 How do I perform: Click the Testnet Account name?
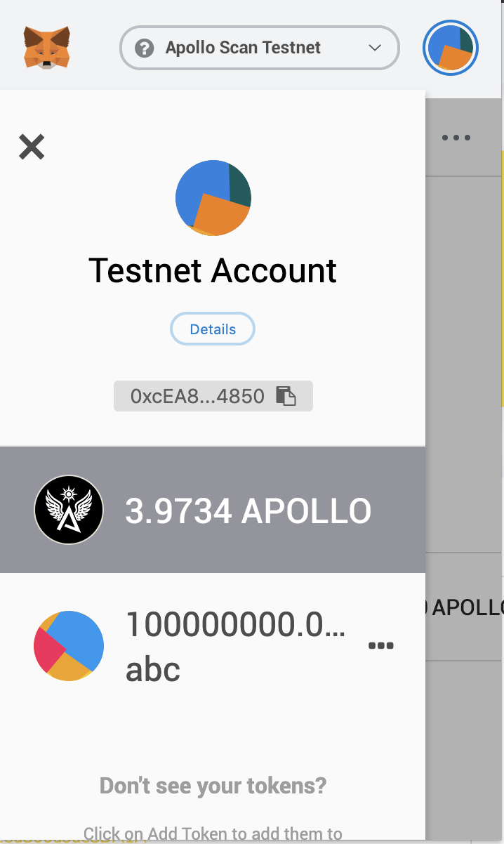coord(213,271)
